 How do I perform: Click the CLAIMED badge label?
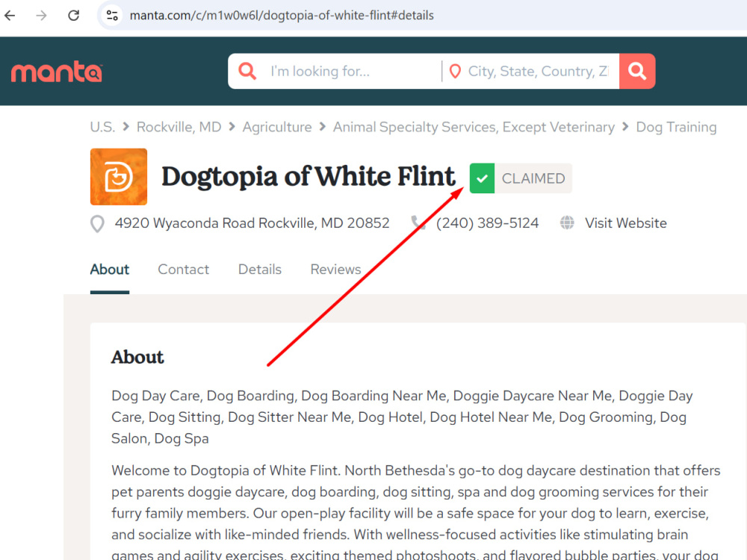pos(533,178)
